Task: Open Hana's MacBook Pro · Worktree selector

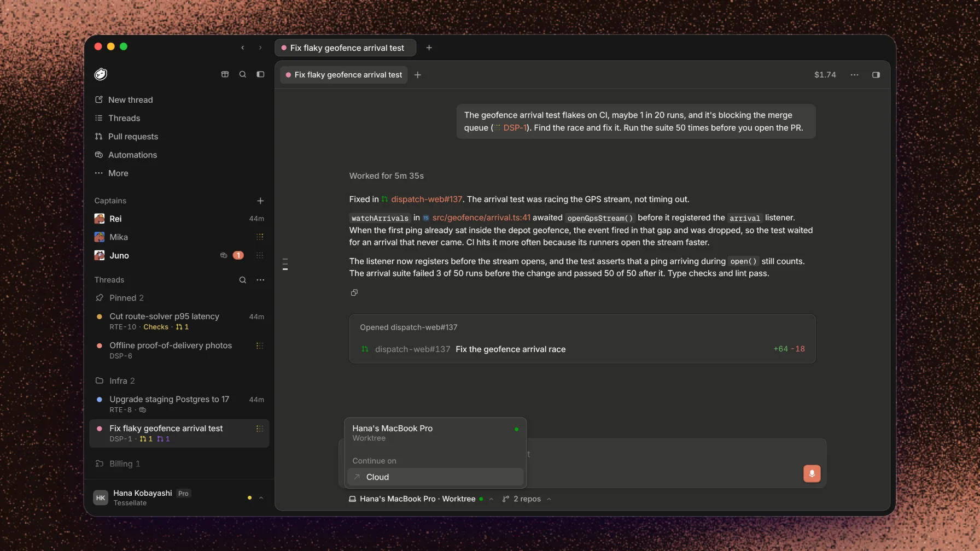Action: [421, 499]
